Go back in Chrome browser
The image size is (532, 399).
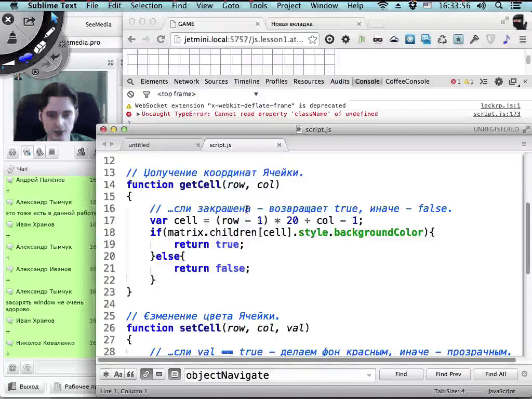(x=131, y=39)
